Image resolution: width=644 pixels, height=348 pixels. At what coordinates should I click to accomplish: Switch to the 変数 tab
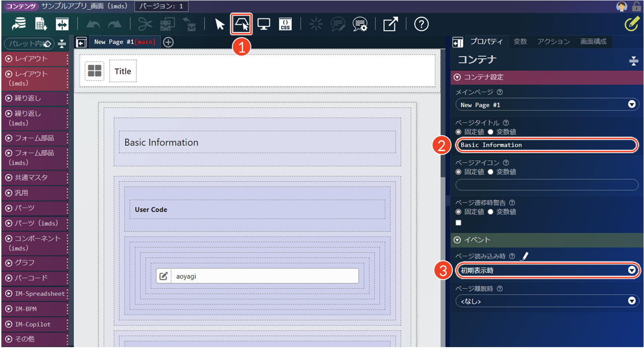[520, 42]
